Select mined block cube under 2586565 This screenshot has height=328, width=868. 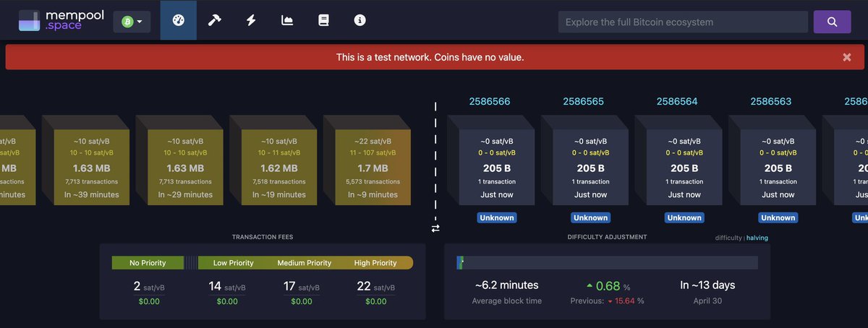click(590, 168)
